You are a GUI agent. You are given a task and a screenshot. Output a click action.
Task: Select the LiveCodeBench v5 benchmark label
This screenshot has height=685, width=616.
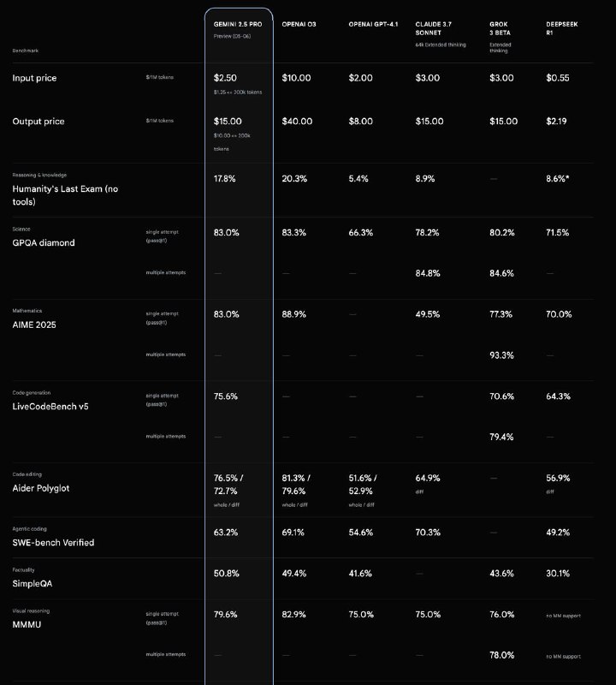(x=50, y=406)
